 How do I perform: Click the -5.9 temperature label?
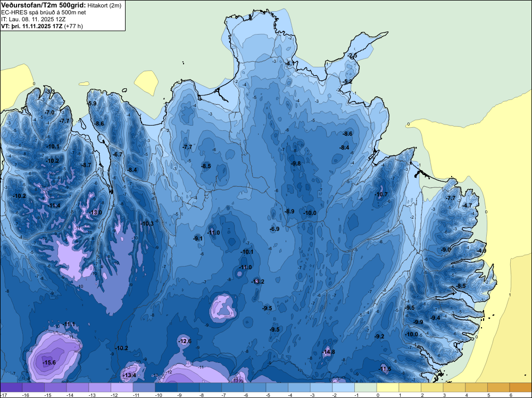[x=92, y=103]
